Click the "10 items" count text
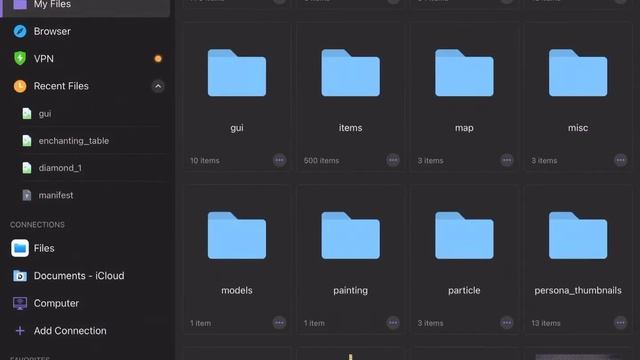Screen dimensions: 640x360 click(204, 160)
